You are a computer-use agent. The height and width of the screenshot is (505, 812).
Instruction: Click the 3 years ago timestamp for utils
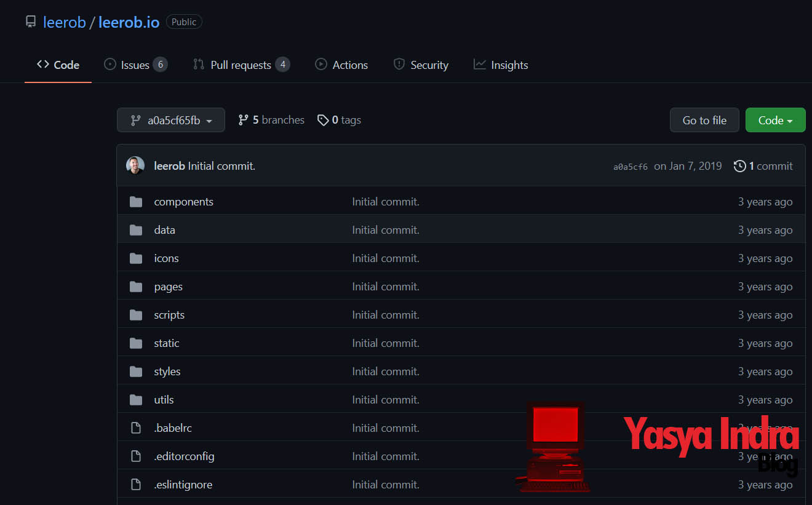(765, 400)
